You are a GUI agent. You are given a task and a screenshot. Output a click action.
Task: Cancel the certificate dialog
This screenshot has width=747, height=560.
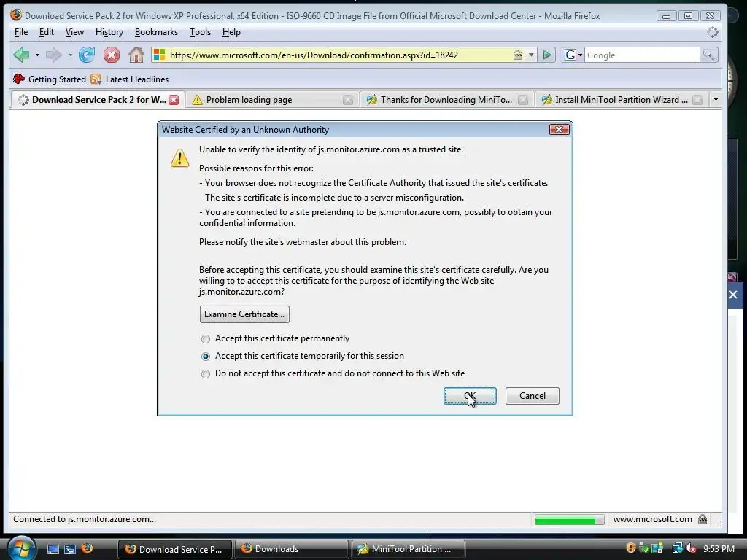(x=532, y=396)
